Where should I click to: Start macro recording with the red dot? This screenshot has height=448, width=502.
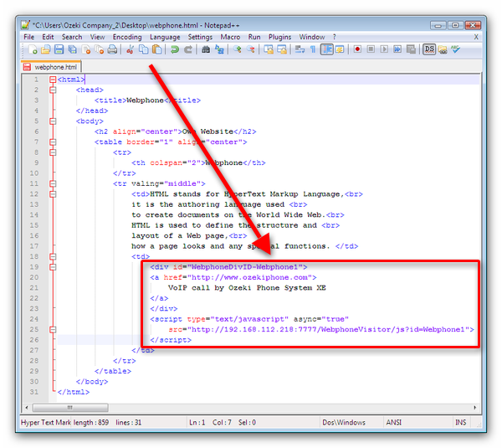point(357,49)
